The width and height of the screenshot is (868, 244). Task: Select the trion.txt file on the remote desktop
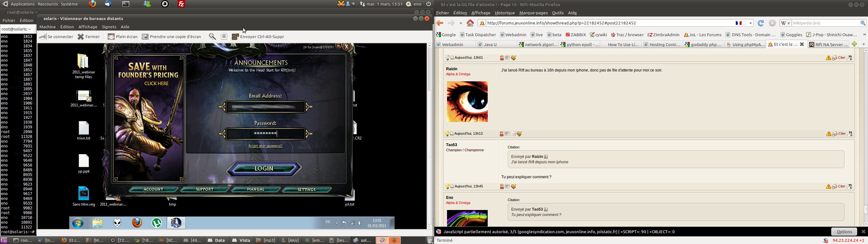click(84, 131)
